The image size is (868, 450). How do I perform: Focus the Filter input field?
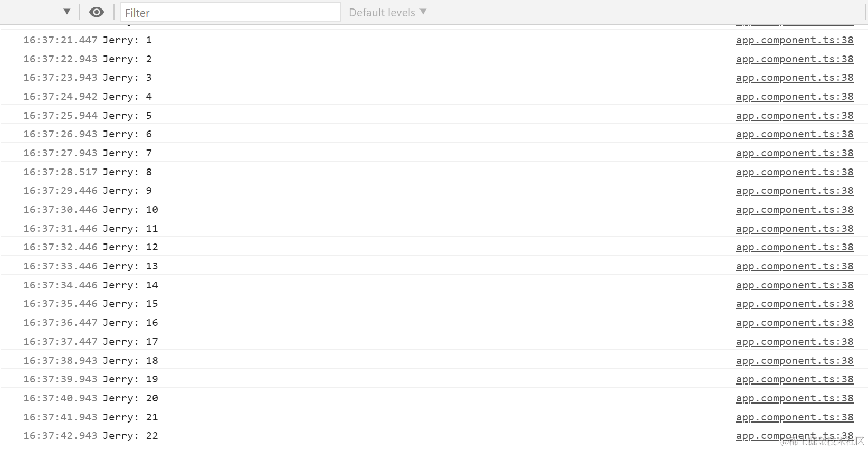tap(231, 12)
